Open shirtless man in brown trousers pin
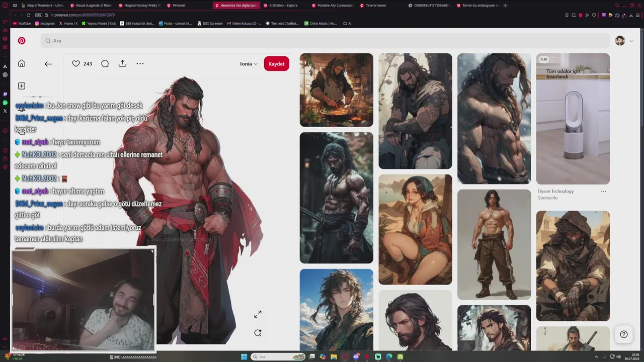The width and height of the screenshot is (644, 362). click(x=494, y=244)
